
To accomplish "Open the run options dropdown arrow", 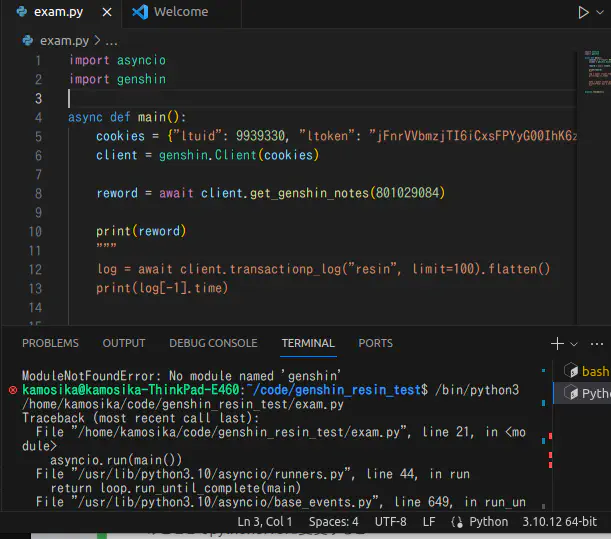I will click(602, 12).
